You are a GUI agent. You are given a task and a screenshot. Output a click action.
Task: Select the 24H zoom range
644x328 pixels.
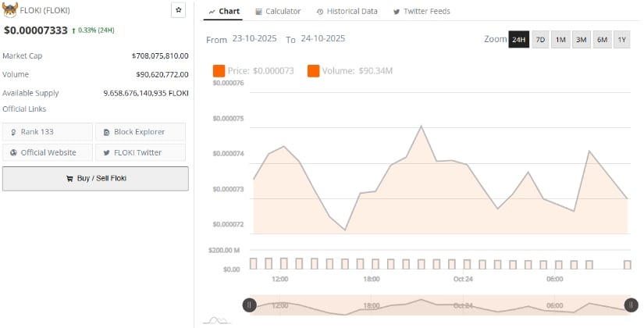pos(519,40)
